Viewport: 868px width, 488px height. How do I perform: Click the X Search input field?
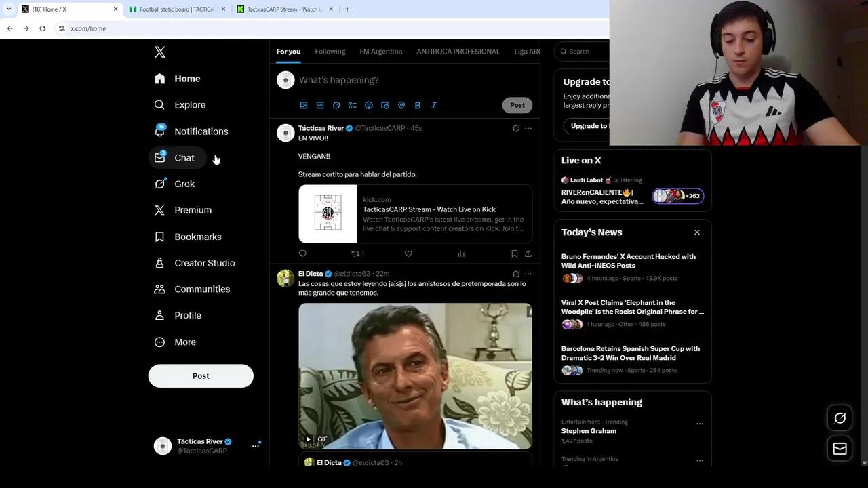587,52
